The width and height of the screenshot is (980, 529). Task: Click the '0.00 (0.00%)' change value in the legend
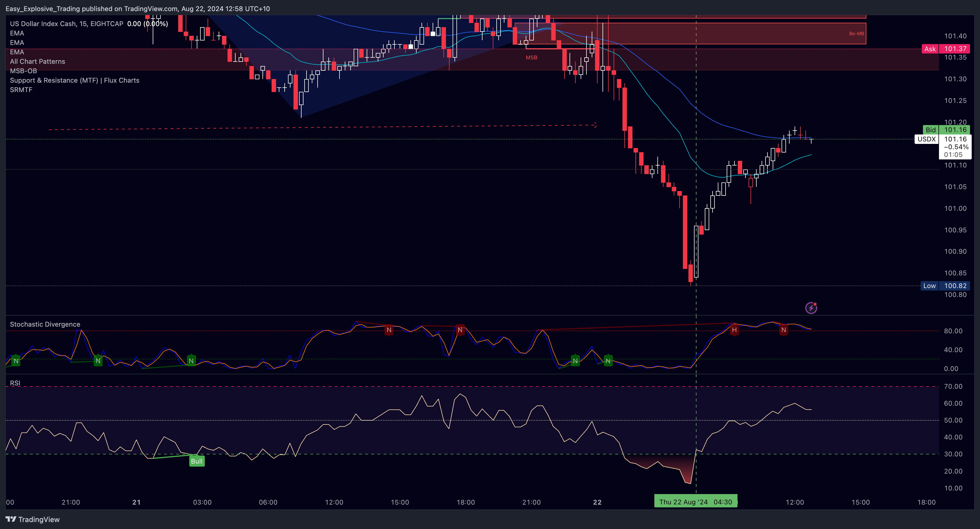pos(148,24)
